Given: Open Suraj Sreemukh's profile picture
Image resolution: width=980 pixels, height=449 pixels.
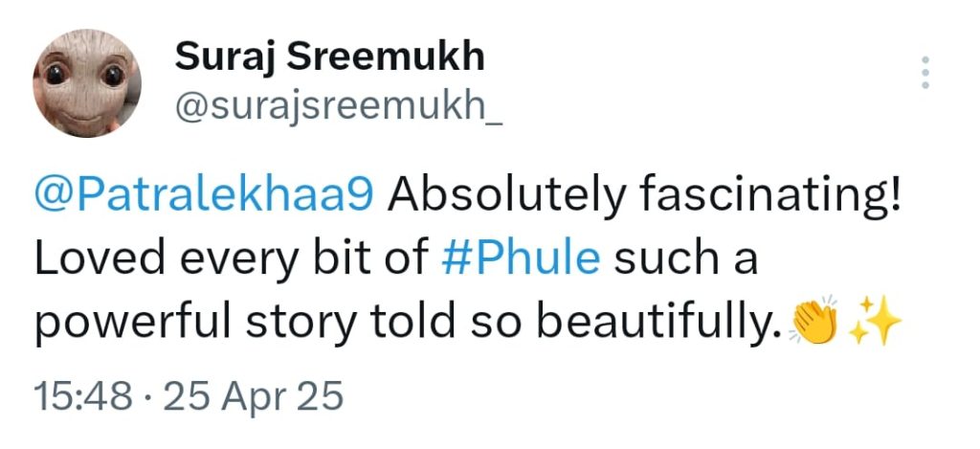Looking at the screenshot, I should coord(87,81).
